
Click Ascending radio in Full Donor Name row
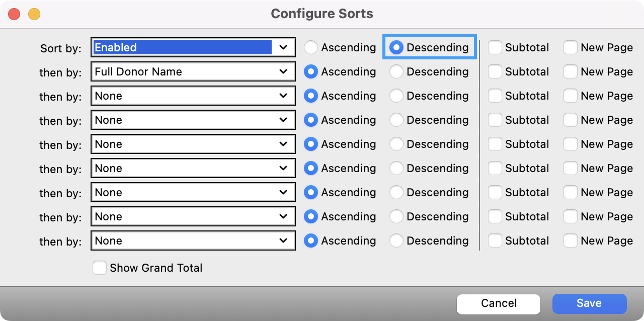point(311,71)
